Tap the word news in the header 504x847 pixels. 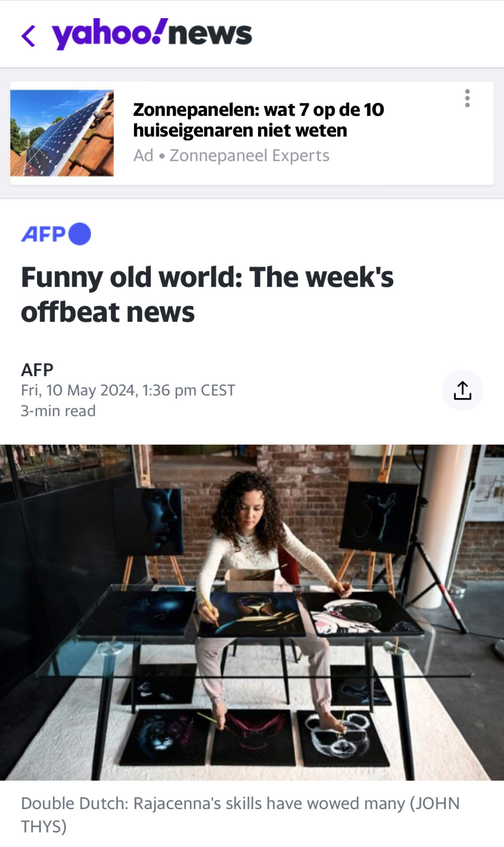(210, 34)
